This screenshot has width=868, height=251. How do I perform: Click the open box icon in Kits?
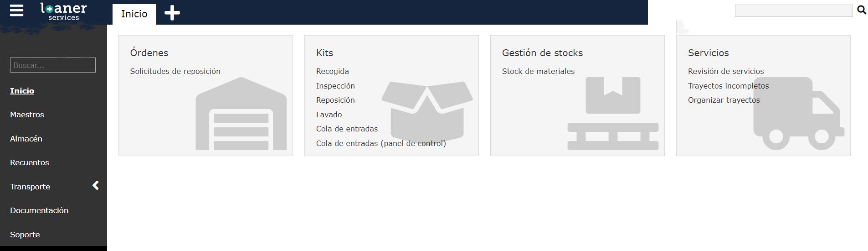pyautogui.click(x=427, y=110)
